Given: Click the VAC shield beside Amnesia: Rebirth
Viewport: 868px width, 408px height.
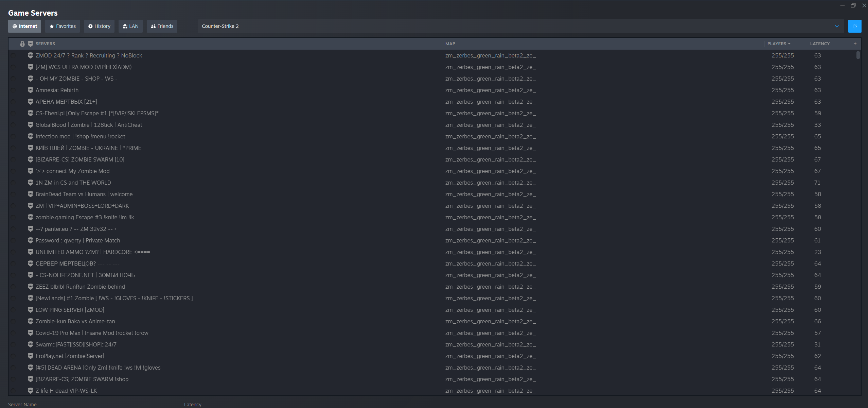Looking at the screenshot, I should tap(31, 90).
